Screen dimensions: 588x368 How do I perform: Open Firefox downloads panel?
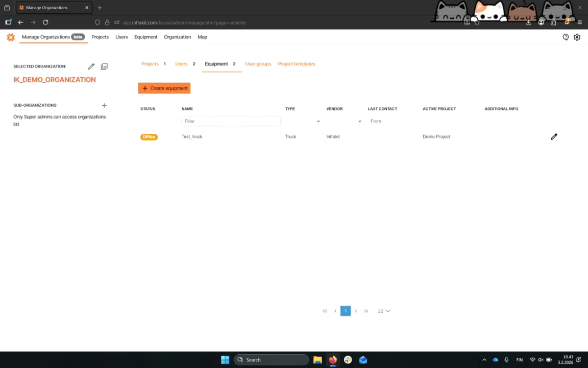coord(528,22)
